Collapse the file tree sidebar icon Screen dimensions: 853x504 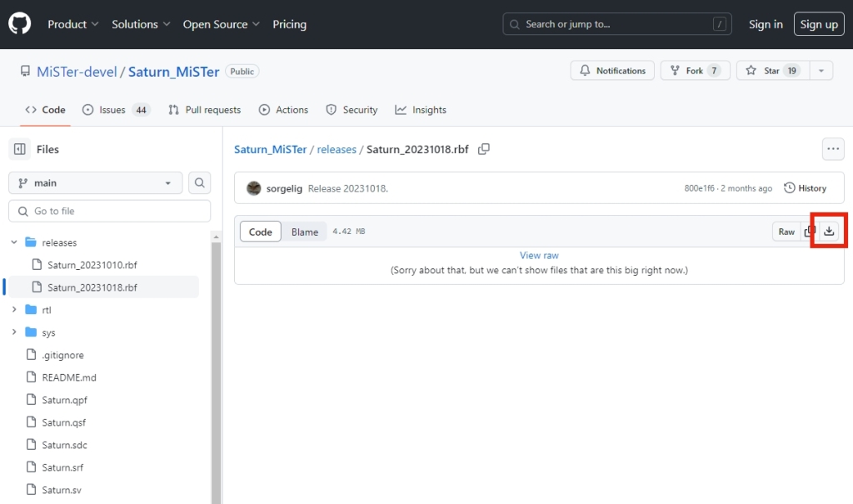19,149
